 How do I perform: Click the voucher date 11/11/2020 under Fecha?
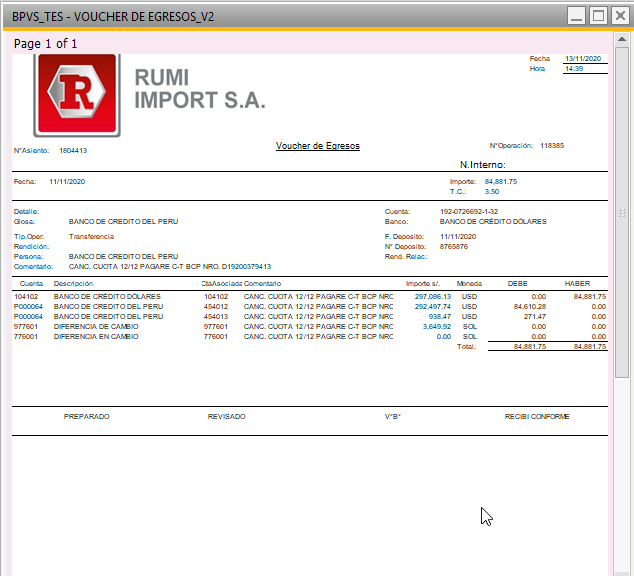coord(67,181)
